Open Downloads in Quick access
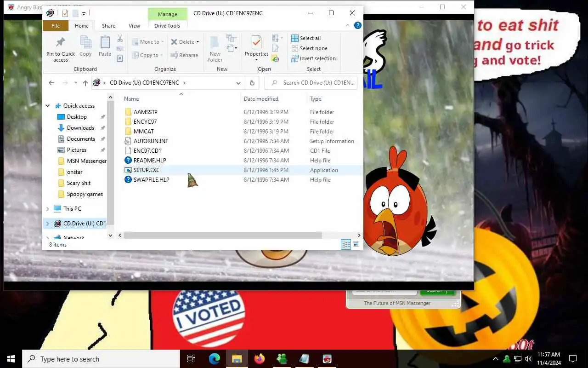This screenshot has width=588, height=368. 80,128
